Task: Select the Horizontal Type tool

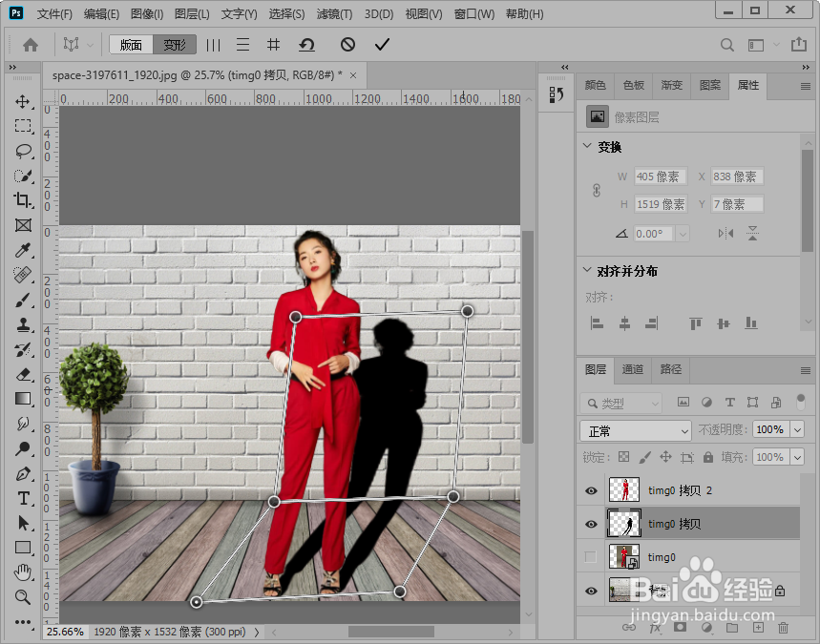Action: pyautogui.click(x=23, y=499)
